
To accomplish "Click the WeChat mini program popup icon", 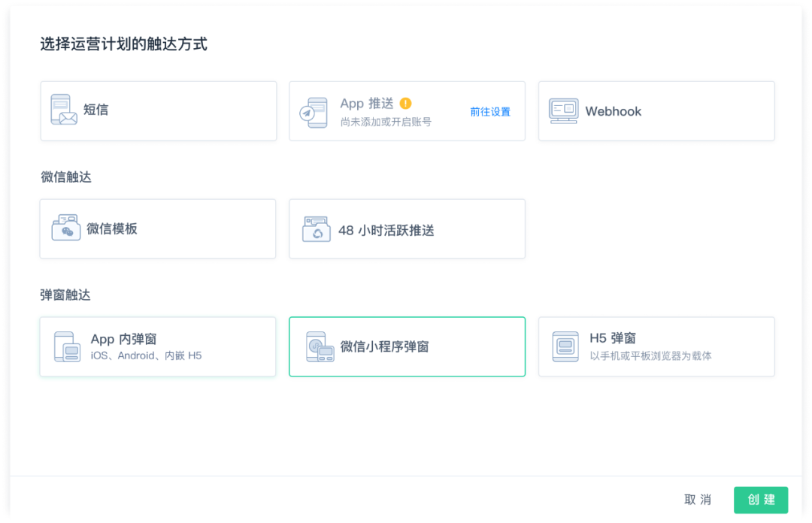I will [x=320, y=346].
